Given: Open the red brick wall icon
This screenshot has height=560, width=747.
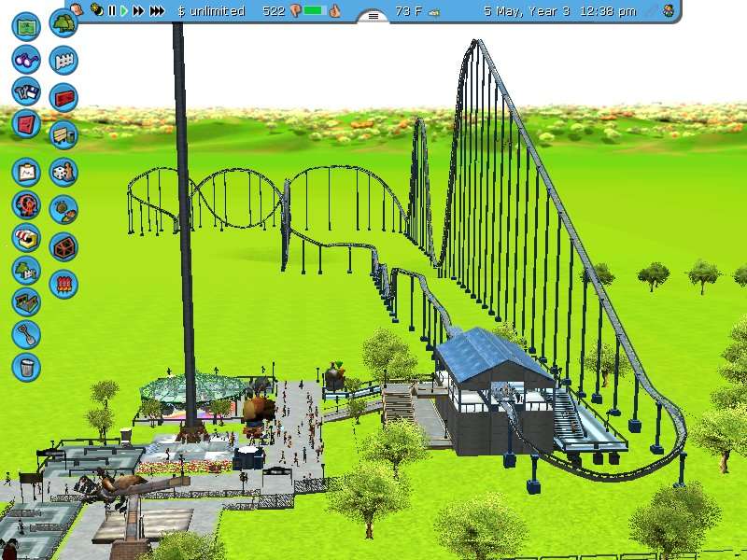Looking at the screenshot, I should (63, 97).
